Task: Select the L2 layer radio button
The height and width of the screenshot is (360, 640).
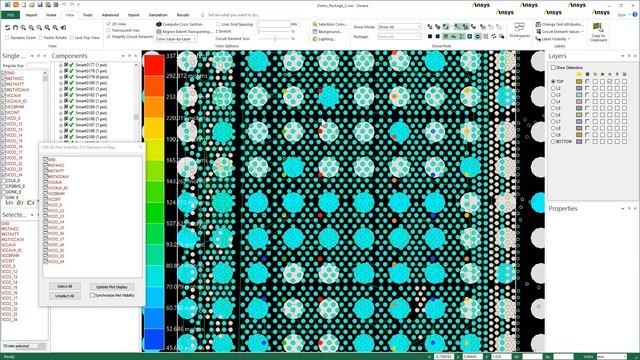Action: pyautogui.click(x=553, y=88)
